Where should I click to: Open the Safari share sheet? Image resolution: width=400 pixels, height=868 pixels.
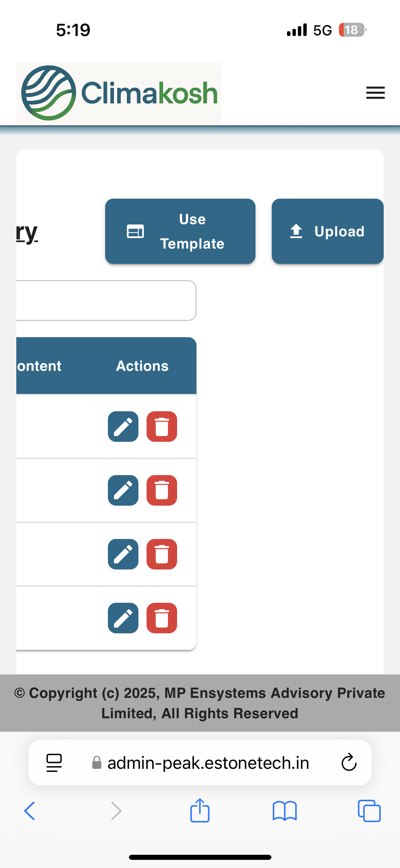[x=200, y=811]
